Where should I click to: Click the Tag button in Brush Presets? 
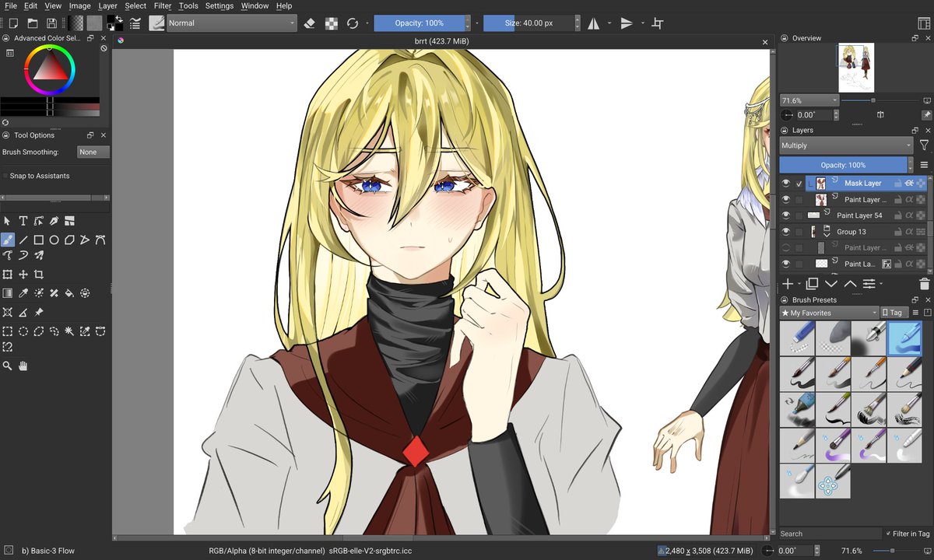(894, 313)
